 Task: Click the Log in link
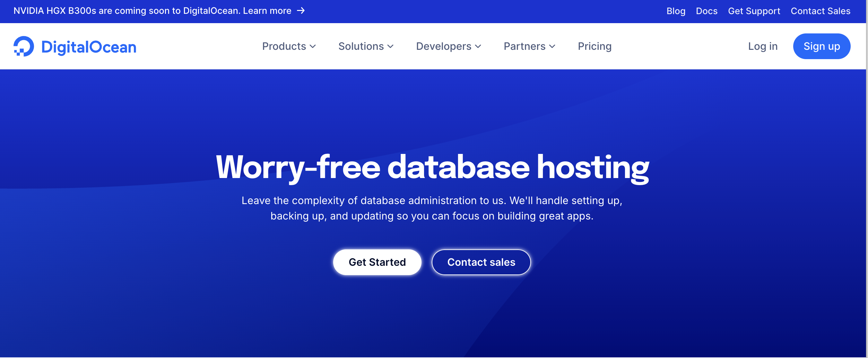[762, 46]
